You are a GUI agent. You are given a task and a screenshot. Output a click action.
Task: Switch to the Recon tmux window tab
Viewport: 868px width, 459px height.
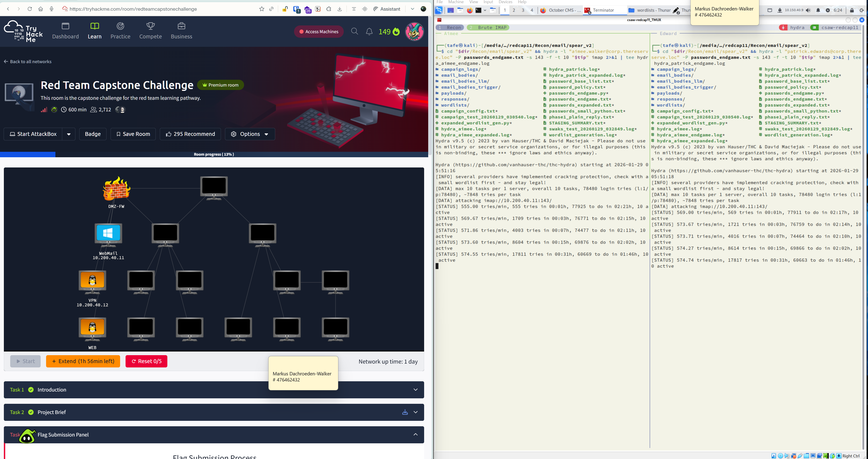(x=450, y=28)
